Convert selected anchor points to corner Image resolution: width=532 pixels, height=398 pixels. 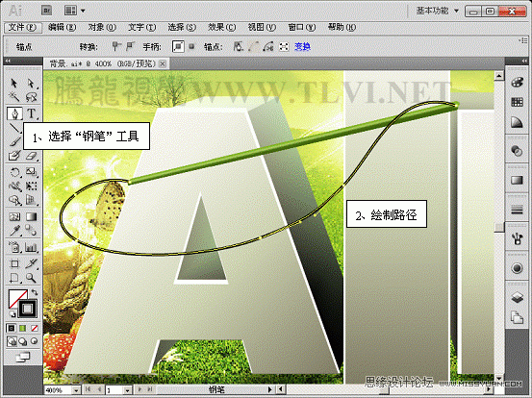116,46
